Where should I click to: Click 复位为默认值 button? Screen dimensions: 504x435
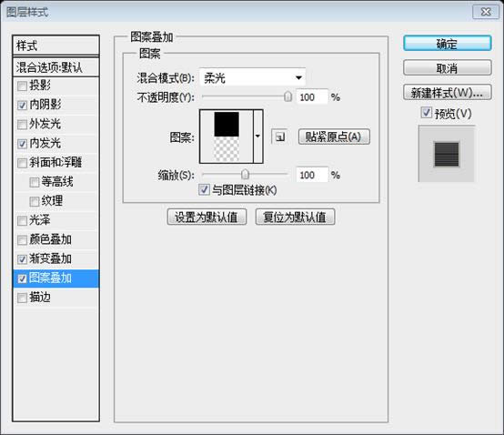(295, 217)
